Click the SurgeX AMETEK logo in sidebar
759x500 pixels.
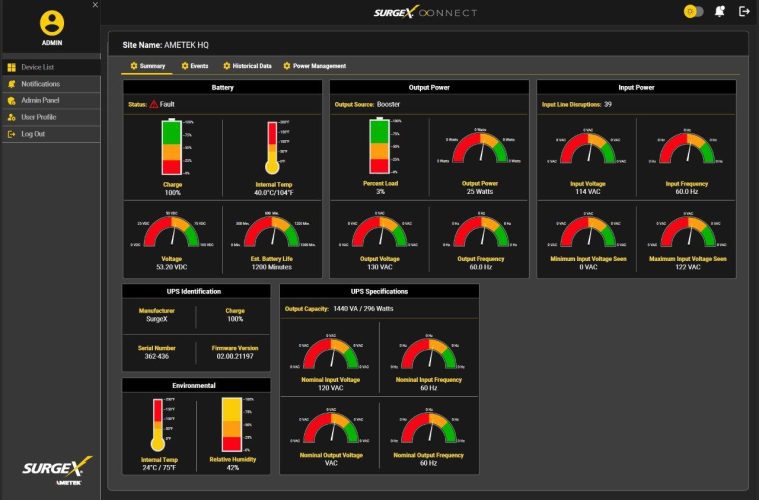57,470
